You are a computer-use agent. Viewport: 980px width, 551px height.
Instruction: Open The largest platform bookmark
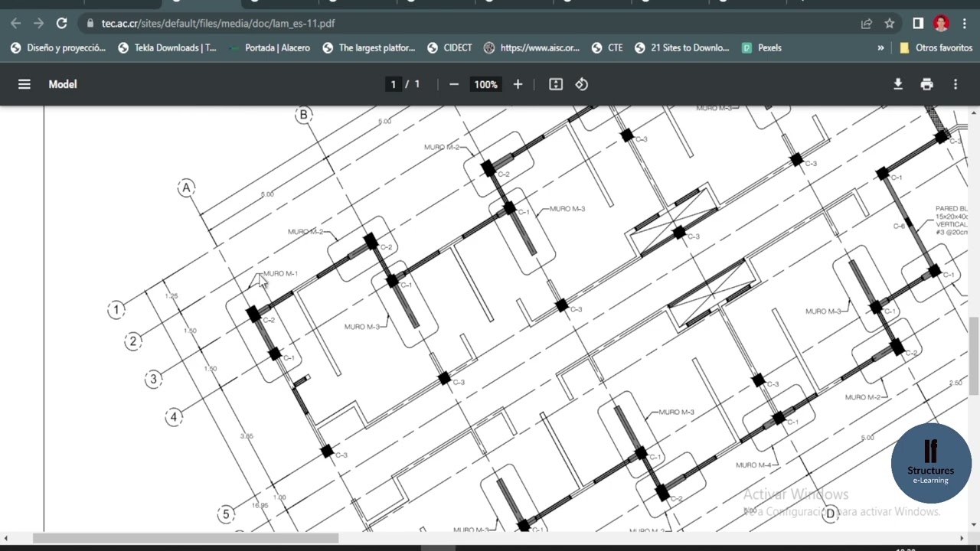369,47
